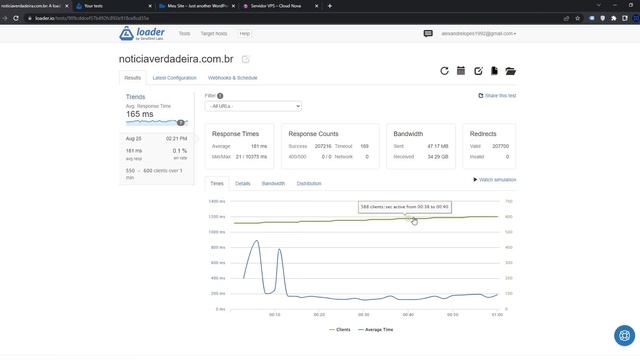Click the Response Times card heading
The width and height of the screenshot is (640, 360).
[235, 134]
